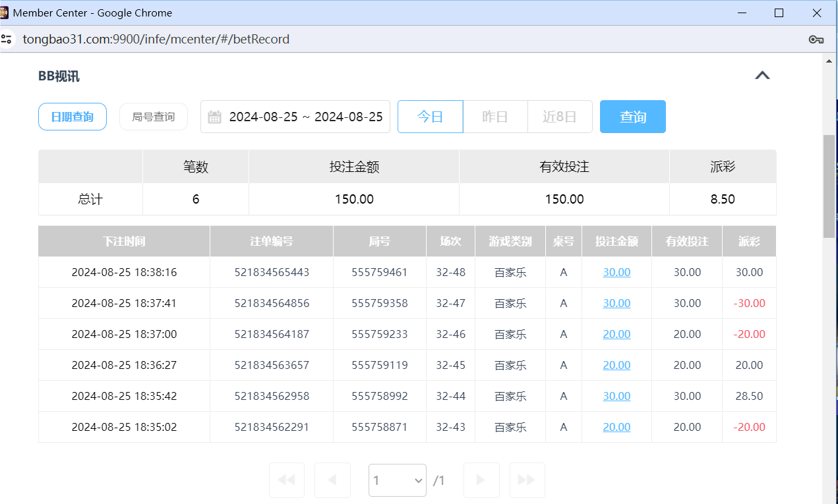Switch to 局号查询 query mode
The width and height of the screenshot is (838, 504).
[x=153, y=116]
